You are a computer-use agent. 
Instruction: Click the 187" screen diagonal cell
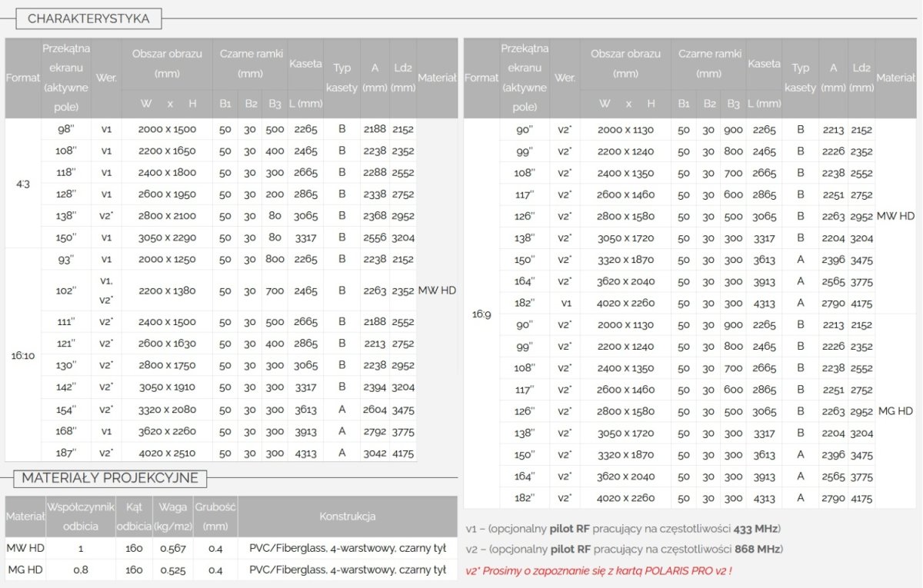click(x=65, y=453)
